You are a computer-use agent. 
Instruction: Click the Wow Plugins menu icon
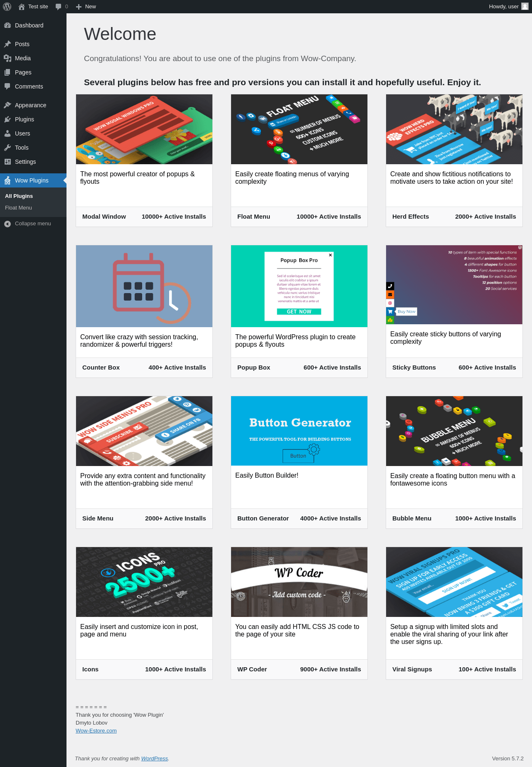tap(7, 180)
